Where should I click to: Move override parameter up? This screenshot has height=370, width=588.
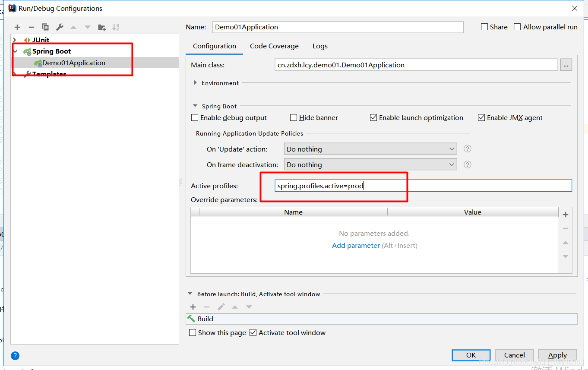[x=566, y=243]
